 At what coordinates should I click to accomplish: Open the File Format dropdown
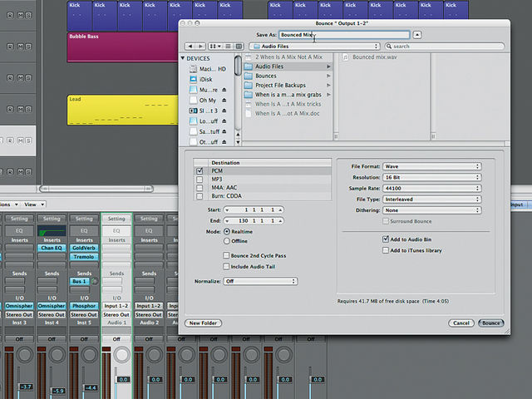432,166
